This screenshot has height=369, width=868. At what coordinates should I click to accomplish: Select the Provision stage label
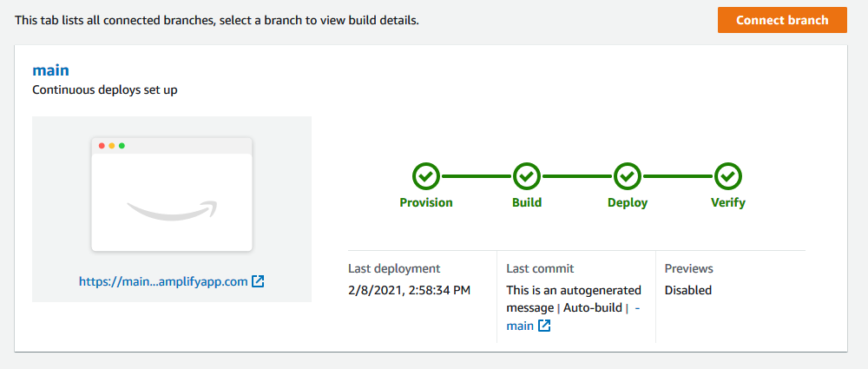click(426, 203)
